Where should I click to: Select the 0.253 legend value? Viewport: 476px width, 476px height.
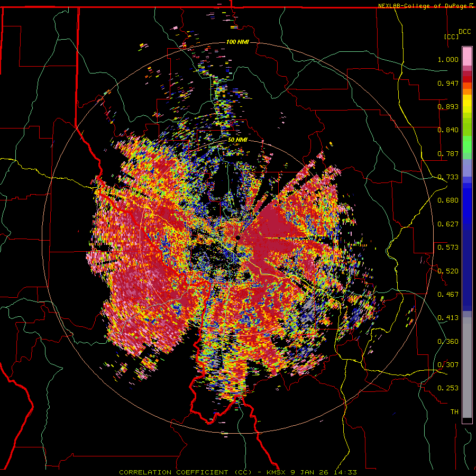(x=448, y=388)
